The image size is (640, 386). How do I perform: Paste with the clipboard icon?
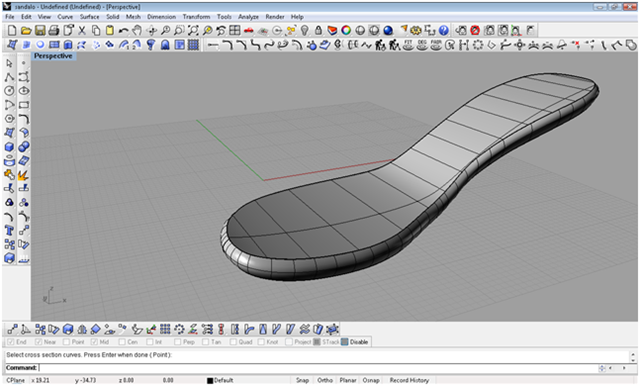[x=109, y=30]
